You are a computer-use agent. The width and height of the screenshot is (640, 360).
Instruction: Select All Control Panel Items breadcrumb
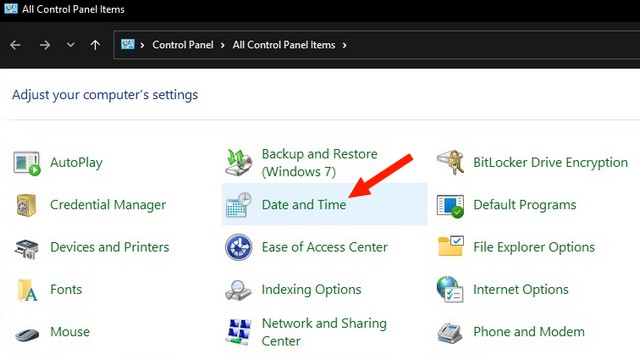point(284,45)
